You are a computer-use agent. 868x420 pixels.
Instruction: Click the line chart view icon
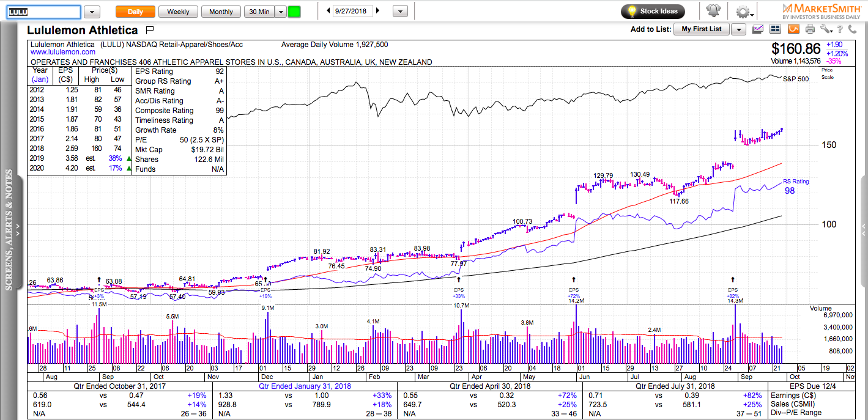(x=758, y=29)
